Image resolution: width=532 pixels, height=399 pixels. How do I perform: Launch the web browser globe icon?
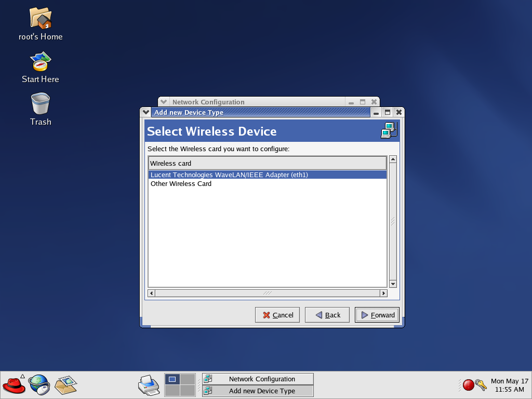pyautogui.click(x=39, y=385)
